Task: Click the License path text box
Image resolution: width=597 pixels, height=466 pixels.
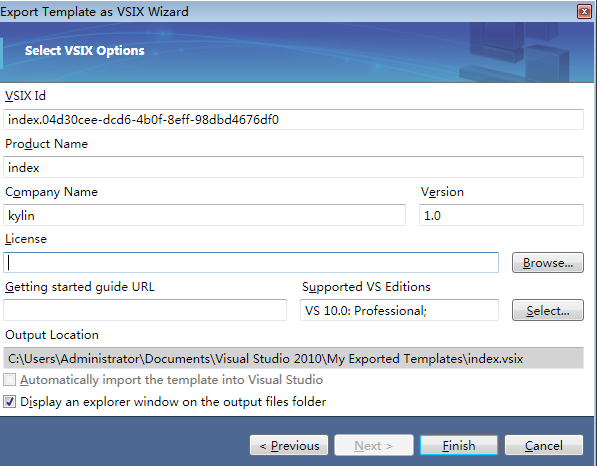Action: (x=251, y=262)
